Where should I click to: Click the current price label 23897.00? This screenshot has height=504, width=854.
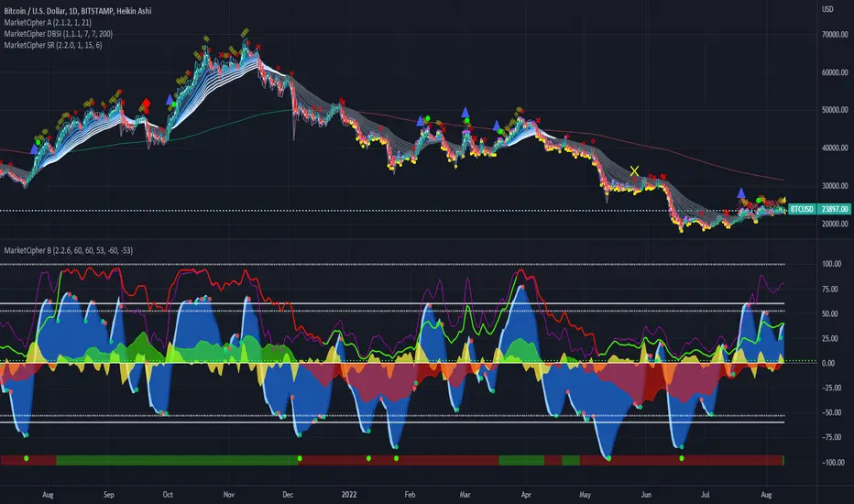[x=835, y=209]
